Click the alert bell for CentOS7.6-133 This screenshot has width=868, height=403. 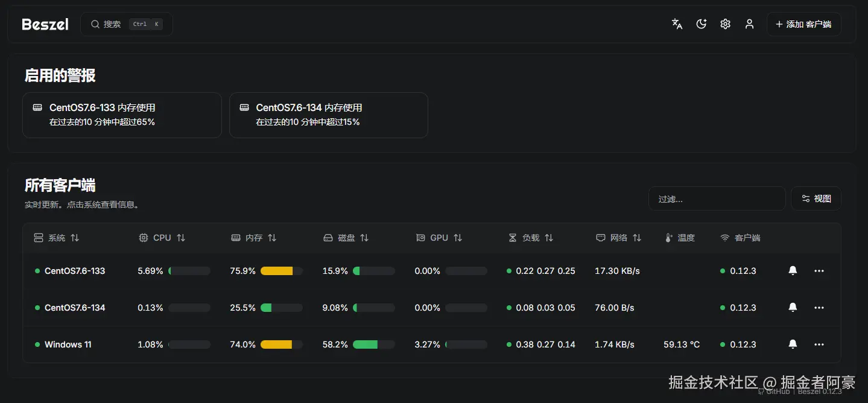(793, 271)
